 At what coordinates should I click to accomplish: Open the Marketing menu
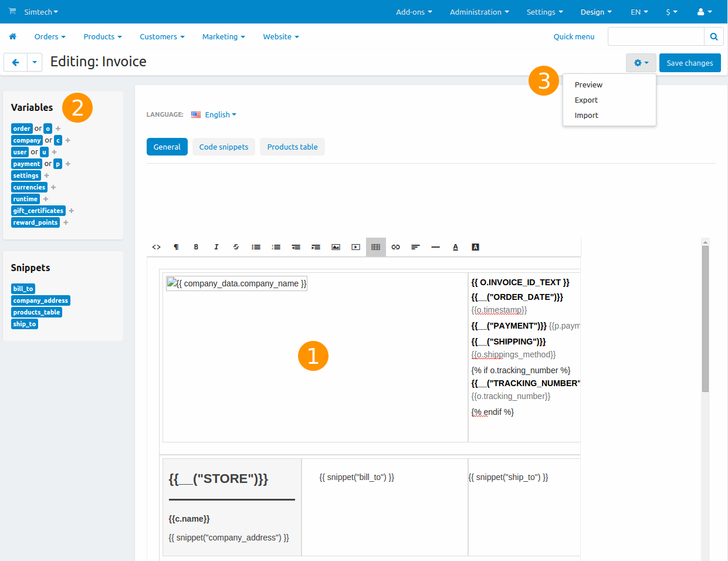tap(224, 36)
